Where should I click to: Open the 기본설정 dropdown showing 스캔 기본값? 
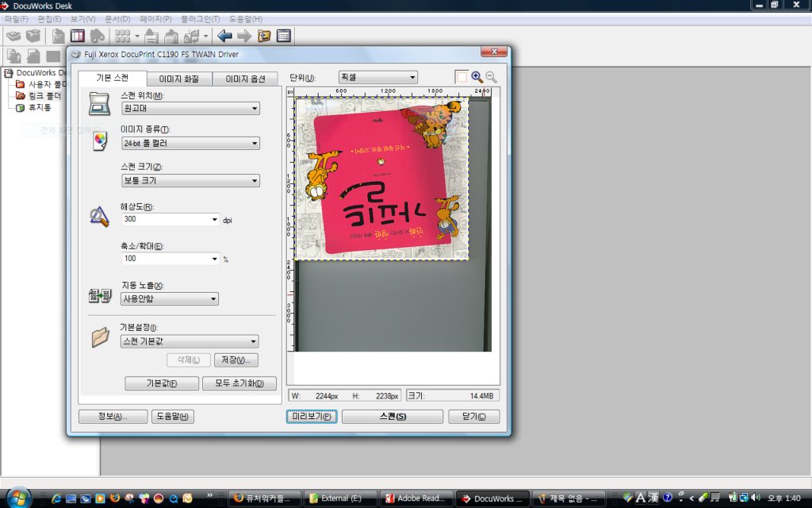point(190,341)
